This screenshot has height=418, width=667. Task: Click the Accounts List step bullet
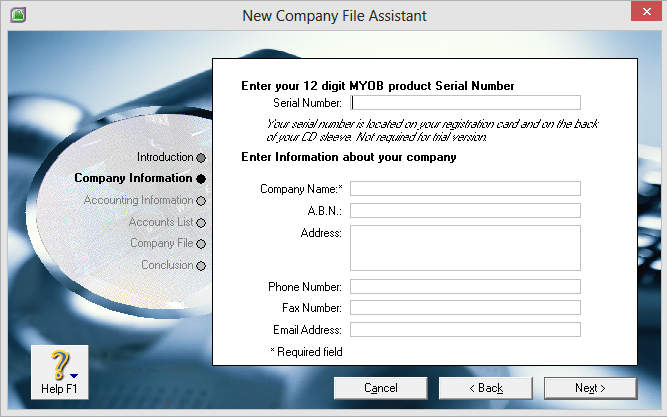201,223
